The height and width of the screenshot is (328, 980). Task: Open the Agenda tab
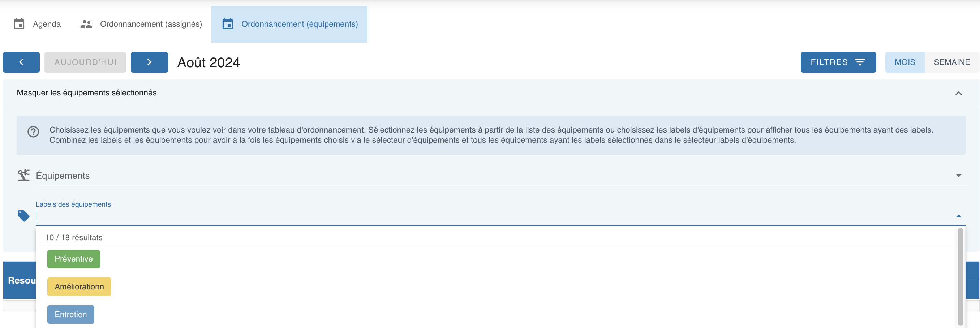pos(46,24)
